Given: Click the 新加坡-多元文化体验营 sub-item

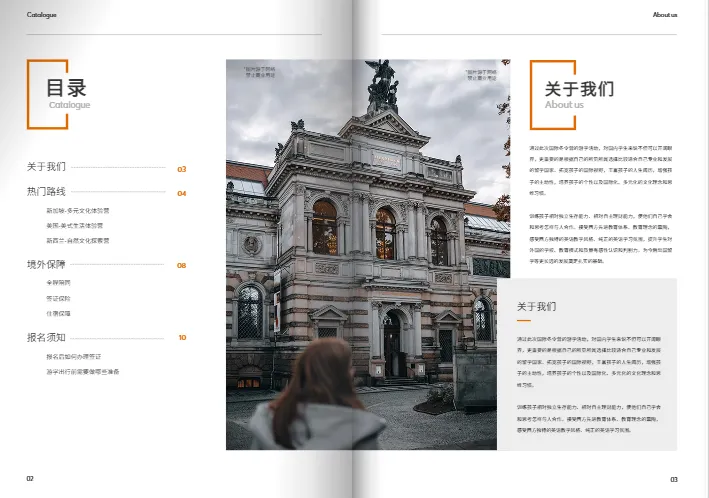Looking at the screenshot, I should 77,210.
